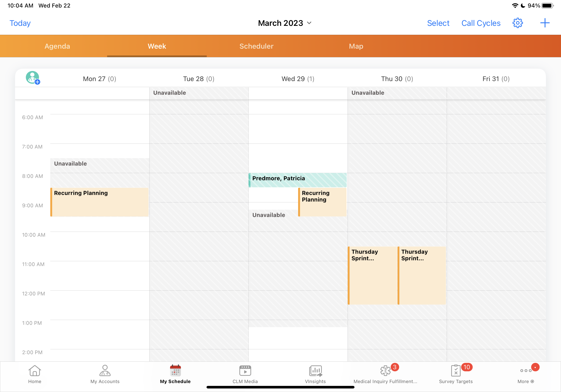Open CLM Media icon
Screen dimensions: 561x392
coord(245,374)
